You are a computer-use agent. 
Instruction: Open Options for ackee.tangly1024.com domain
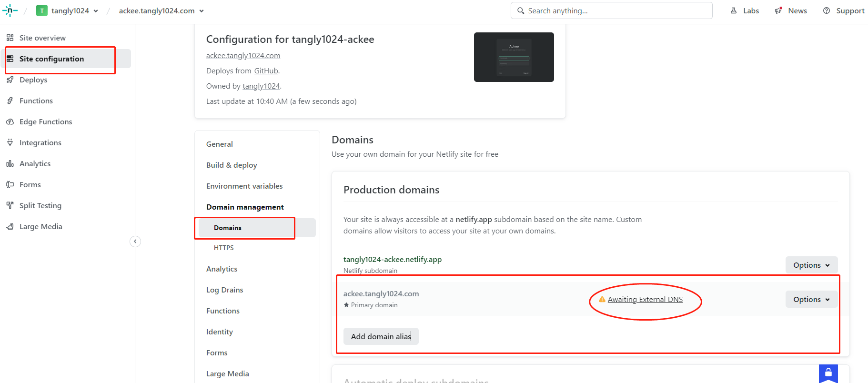coord(811,299)
